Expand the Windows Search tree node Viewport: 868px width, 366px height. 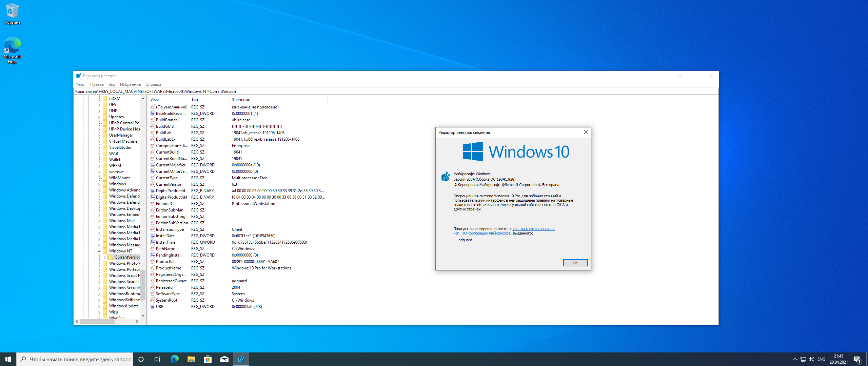(x=99, y=282)
